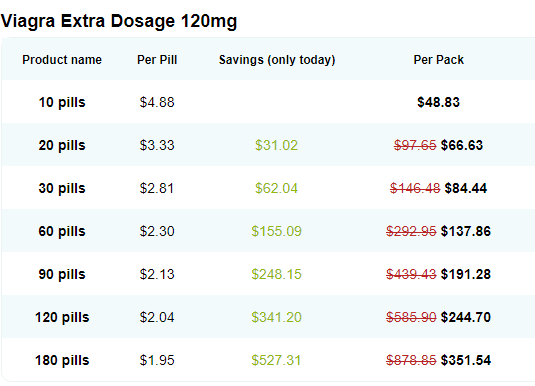The width and height of the screenshot is (535, 386).
Task: Click the Viagra Extra Dosage 120mg heading
Action: pyautogui.click(x=119, y=21)
